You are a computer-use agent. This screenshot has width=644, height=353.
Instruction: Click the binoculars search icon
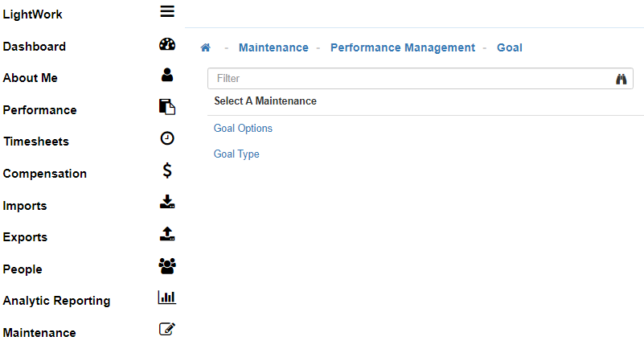(x=621, y=79)
